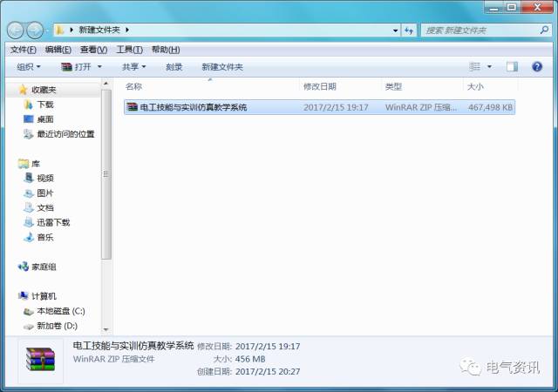The height and width of the screenshot is (392, 558).
Task: Click the 刻录 toolbar button
Action: [x=174, y=66]
